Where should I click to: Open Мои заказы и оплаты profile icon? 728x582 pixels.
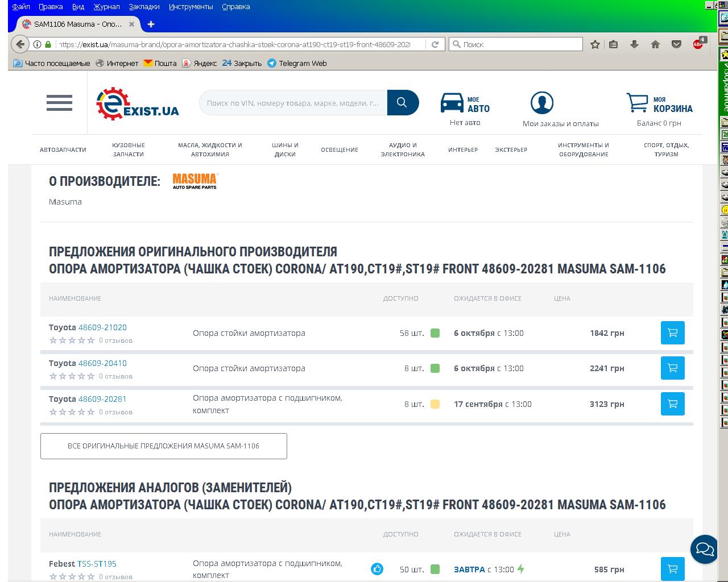pos(541,103)
